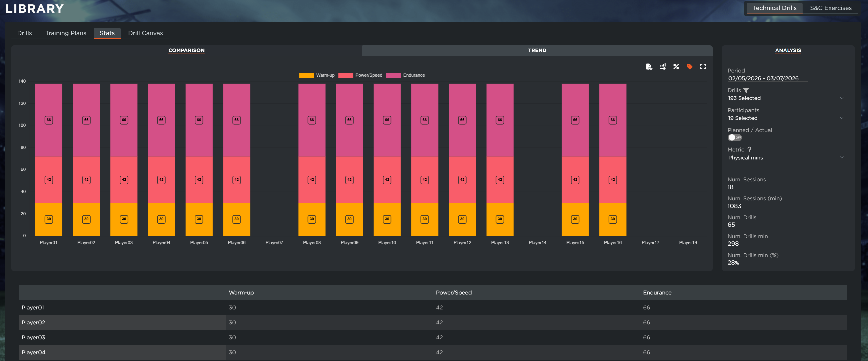Click the sort bars chart icon
Image resolution: width=868 pixels, height=361 pixels.
click(x=663, y=67)
